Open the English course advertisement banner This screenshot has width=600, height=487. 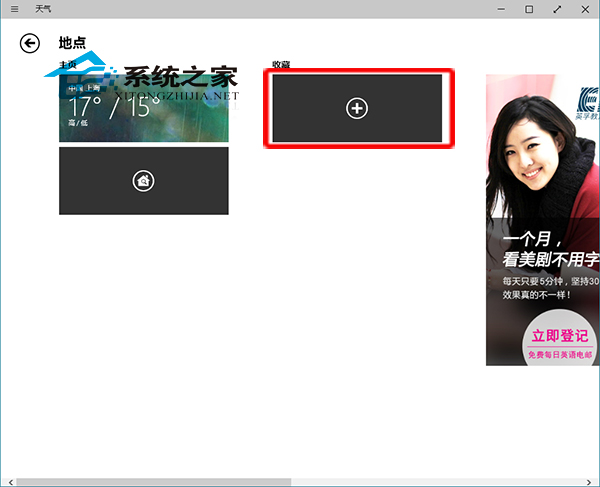pyautogui.click(x=543, y=220)
